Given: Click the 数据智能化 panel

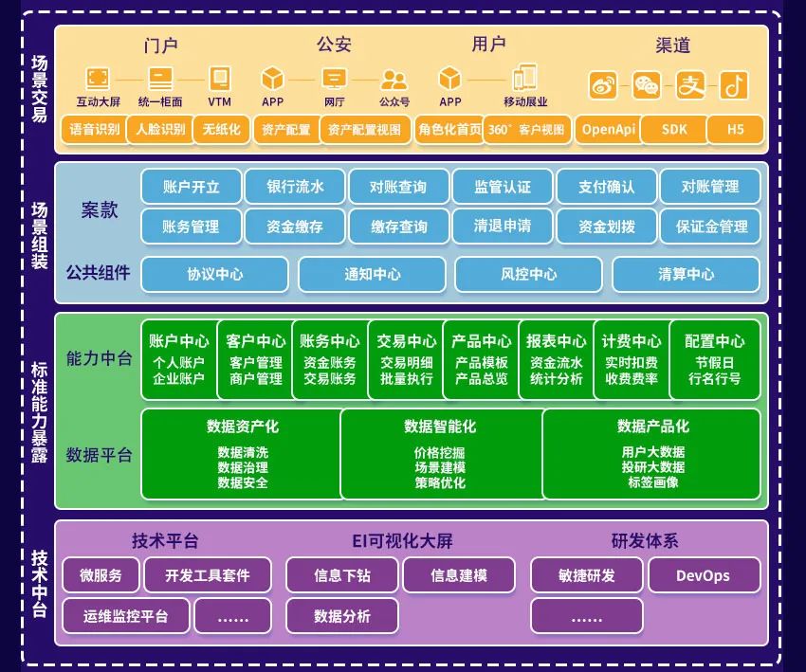Looking at the screenshot, I should point(439,454).
